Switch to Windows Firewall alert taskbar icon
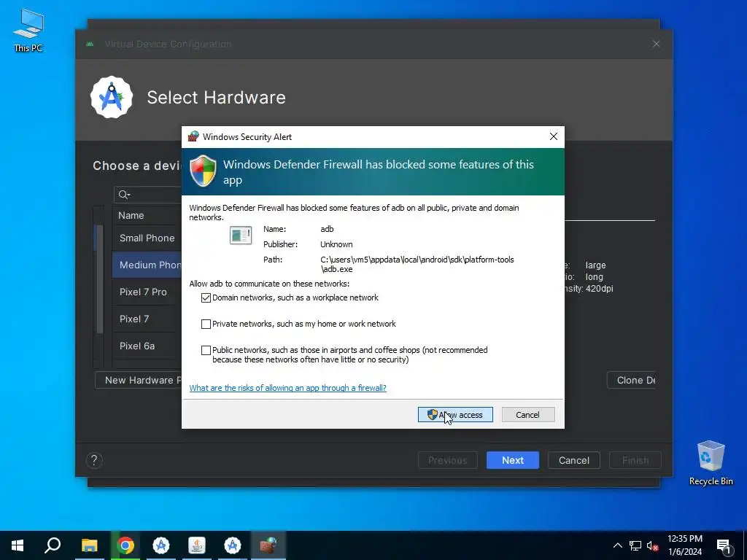Viewport: 747px width, 560px height. click(268, 545)
